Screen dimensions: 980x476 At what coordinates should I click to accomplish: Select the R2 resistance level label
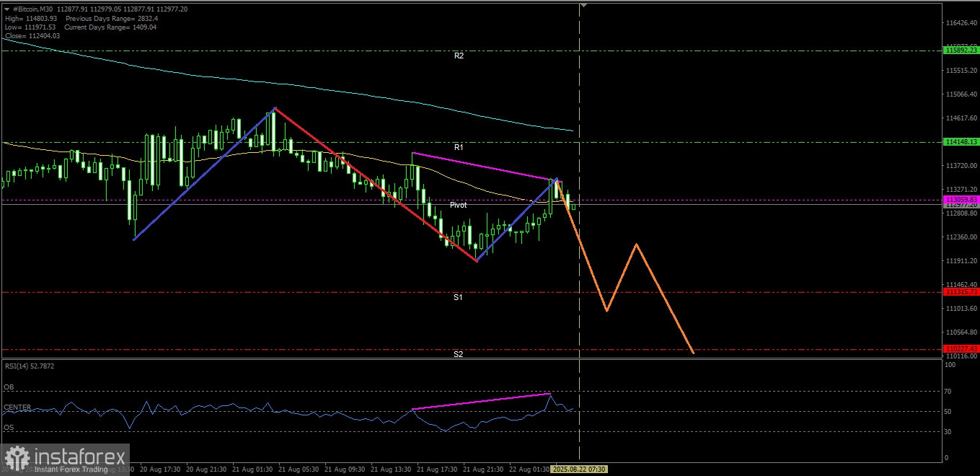pos(459,56)
